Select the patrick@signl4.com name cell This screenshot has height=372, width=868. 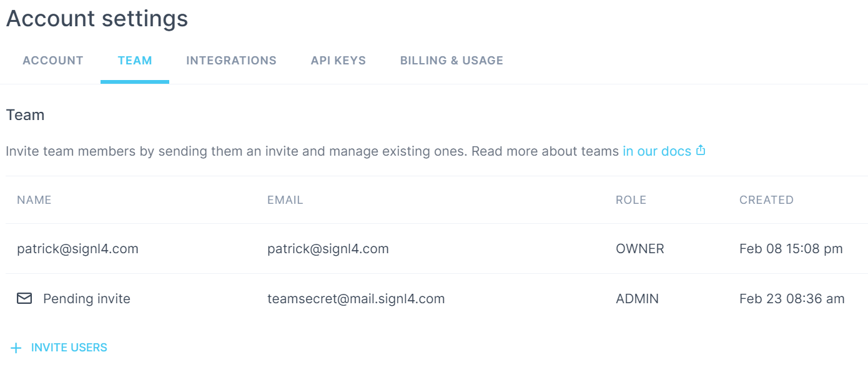[x=77, y=249]
